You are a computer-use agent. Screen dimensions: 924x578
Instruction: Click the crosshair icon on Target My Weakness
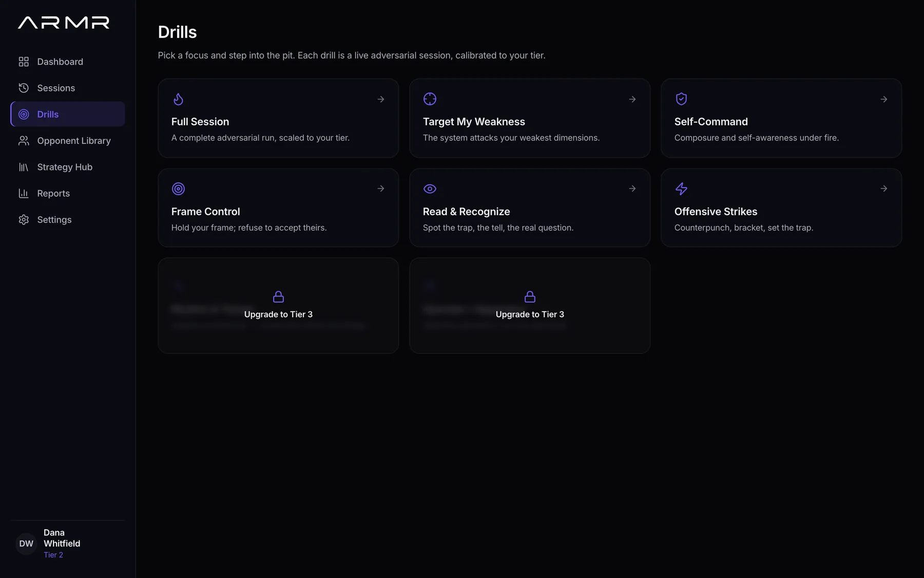pos(430,99)
